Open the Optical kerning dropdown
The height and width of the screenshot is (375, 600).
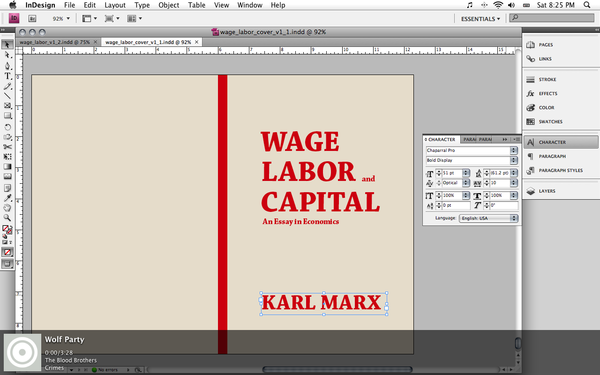466,183
